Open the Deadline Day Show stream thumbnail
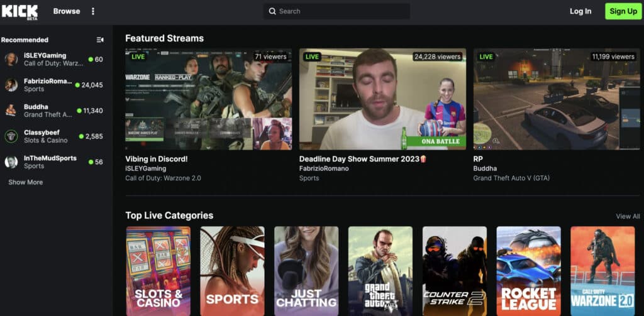 point(383,99)
